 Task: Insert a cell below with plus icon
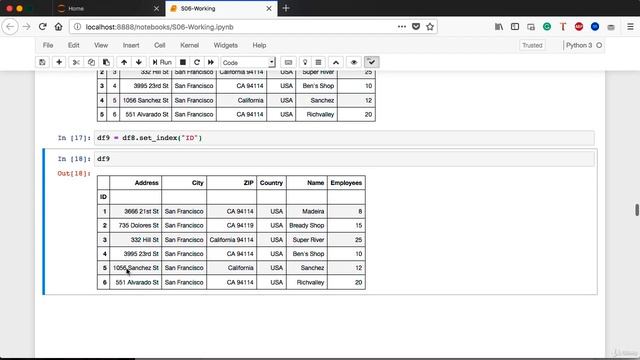tap(59, 62)
